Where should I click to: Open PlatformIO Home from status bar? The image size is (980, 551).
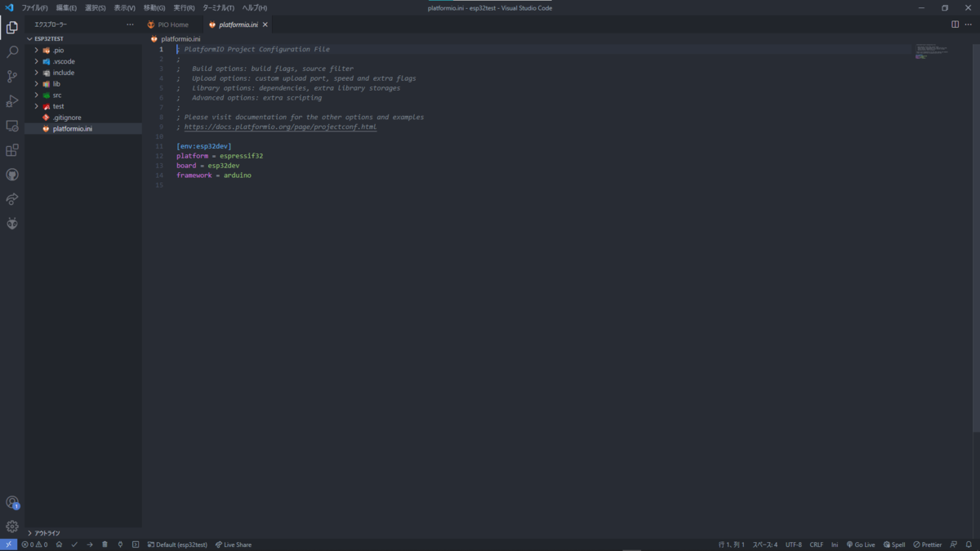[59, 544]
